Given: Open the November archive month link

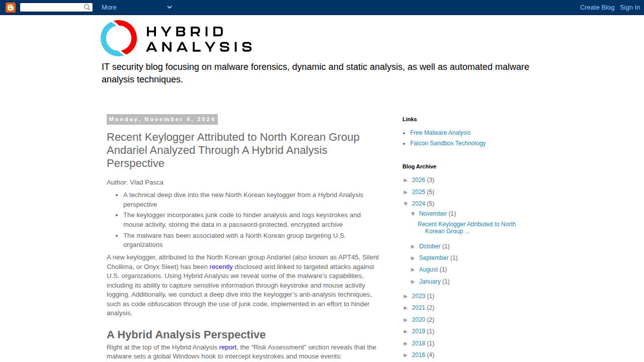Looking at the screenshot, I should (x=433, y=214).
